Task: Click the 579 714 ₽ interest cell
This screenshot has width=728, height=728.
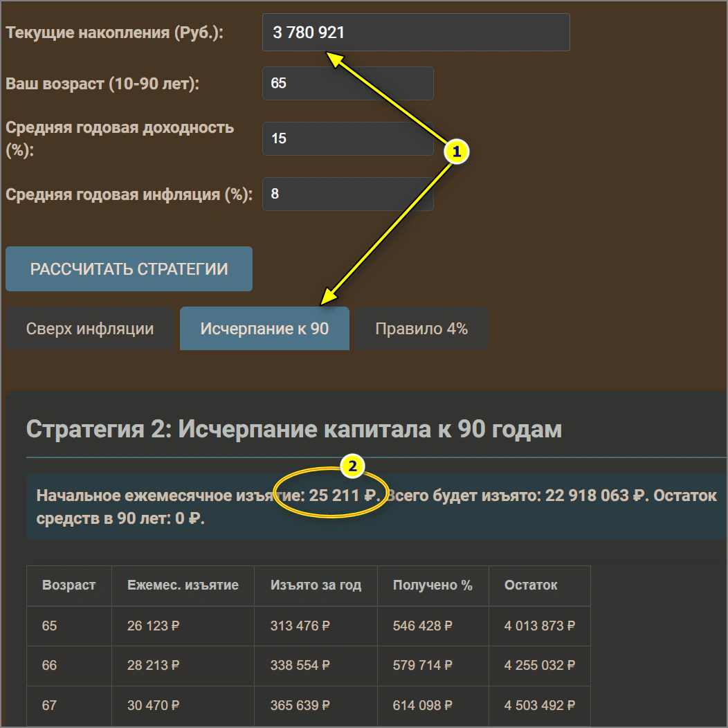Action: 433,665
